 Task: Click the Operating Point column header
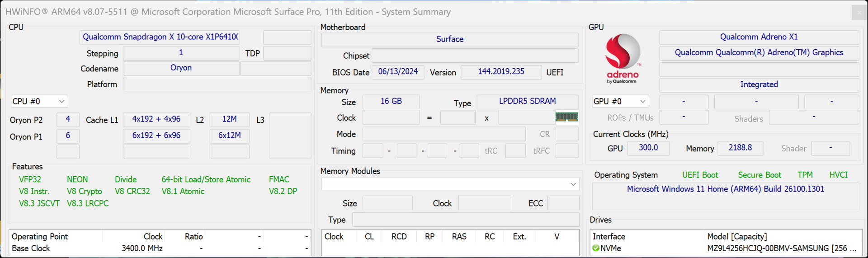(x=40, y=236)
